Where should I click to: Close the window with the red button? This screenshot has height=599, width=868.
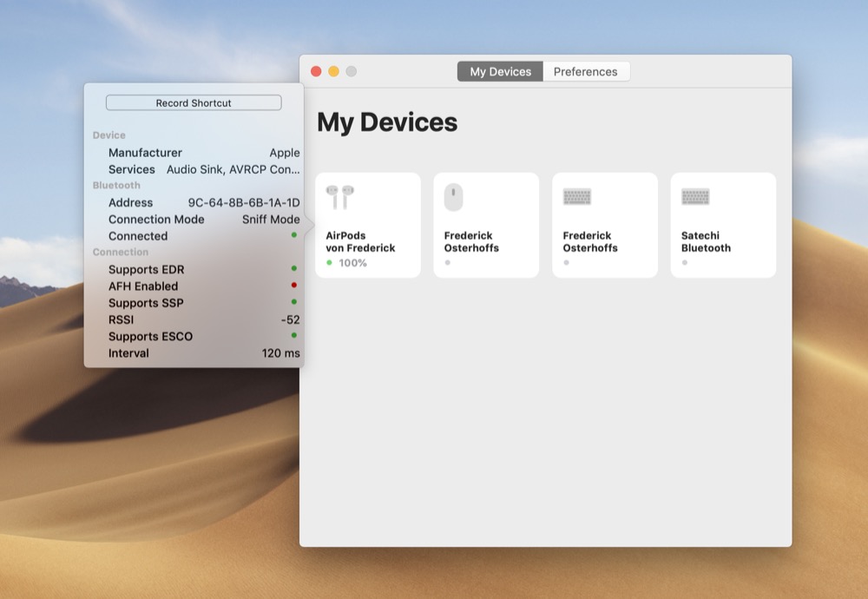(x=316, y=71)
